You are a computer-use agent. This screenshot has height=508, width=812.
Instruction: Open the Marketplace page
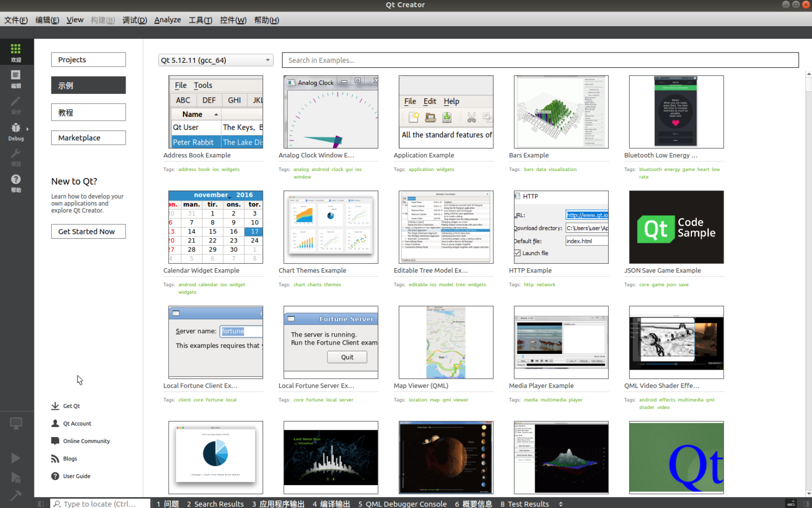[88, 138]
